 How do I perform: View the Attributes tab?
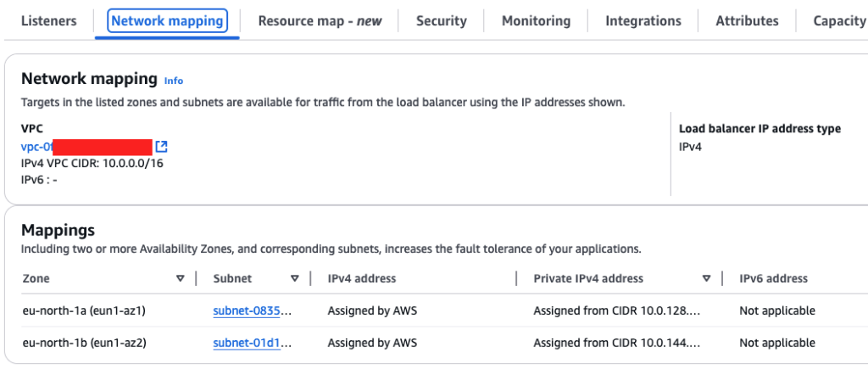point(746,21)
